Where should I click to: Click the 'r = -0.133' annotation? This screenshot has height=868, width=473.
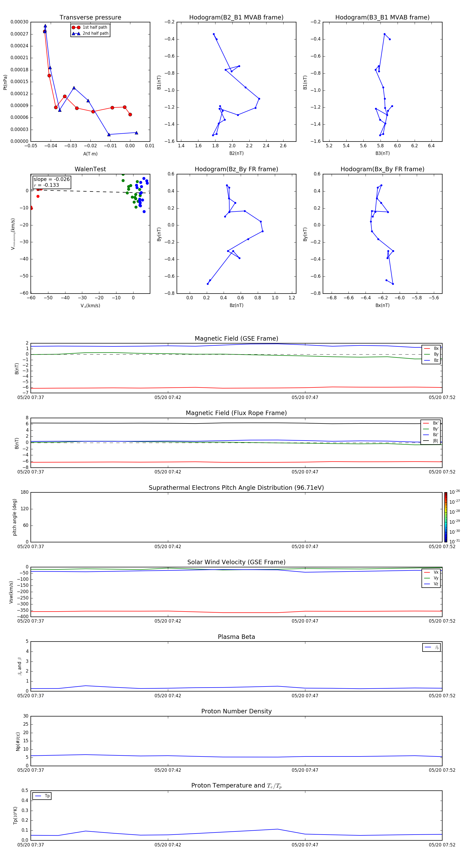click(47, 185)
